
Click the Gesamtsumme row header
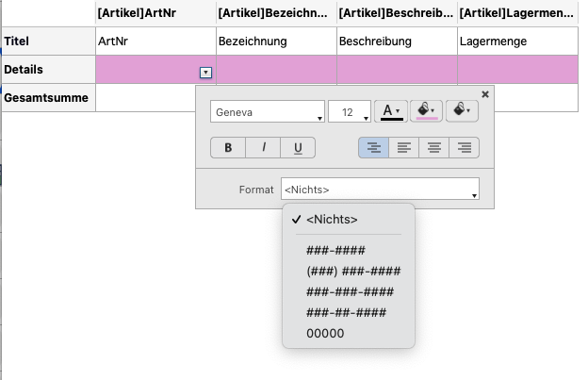pos(47,97)
